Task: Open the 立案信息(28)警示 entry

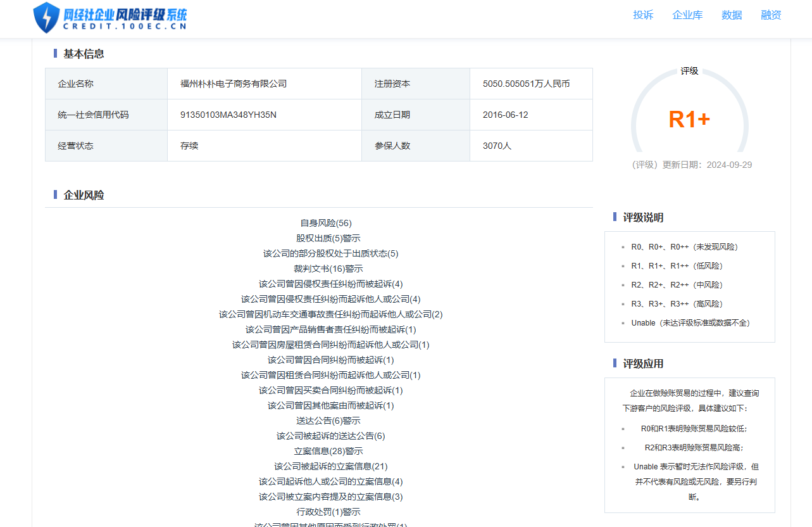Action: click(x=328, y=451)
